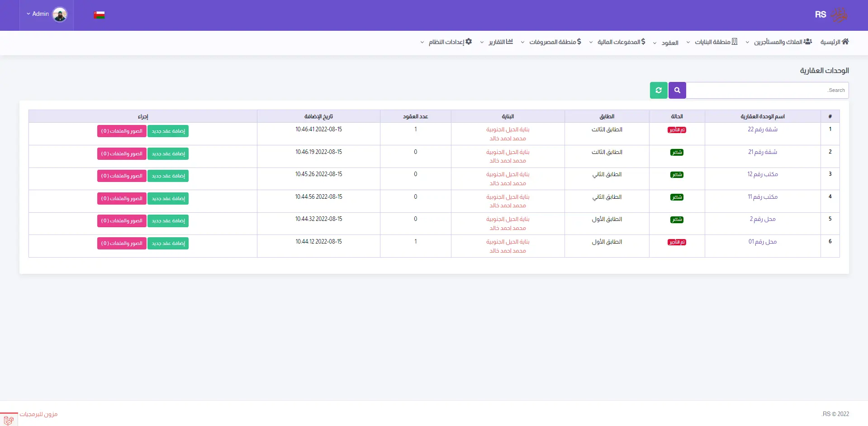Open photos and files for محل رقم 01
The image size is (868, 426).
[122, 244]
